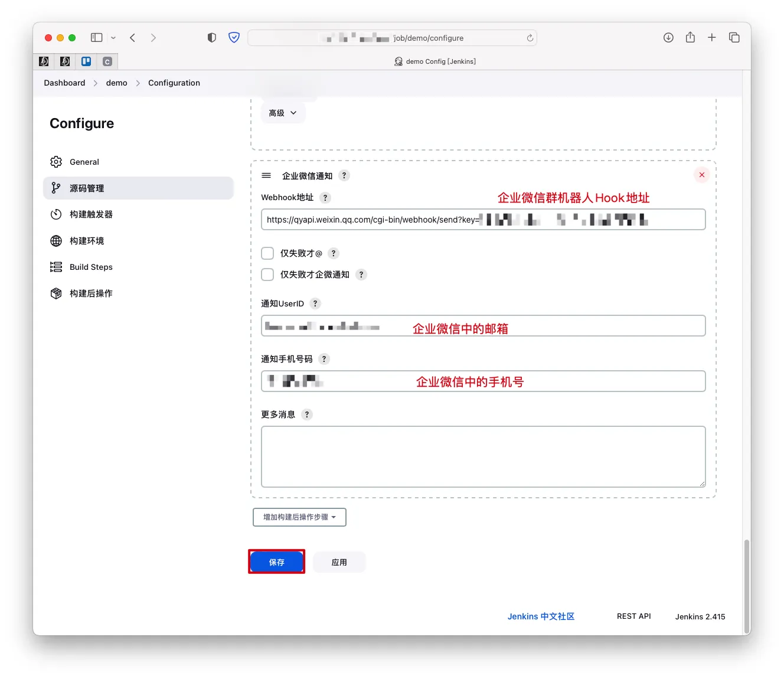Viewport: 784px width, 679px height.
Task: Open help for Webhook地址 field
Action: [x=325, y=198]
